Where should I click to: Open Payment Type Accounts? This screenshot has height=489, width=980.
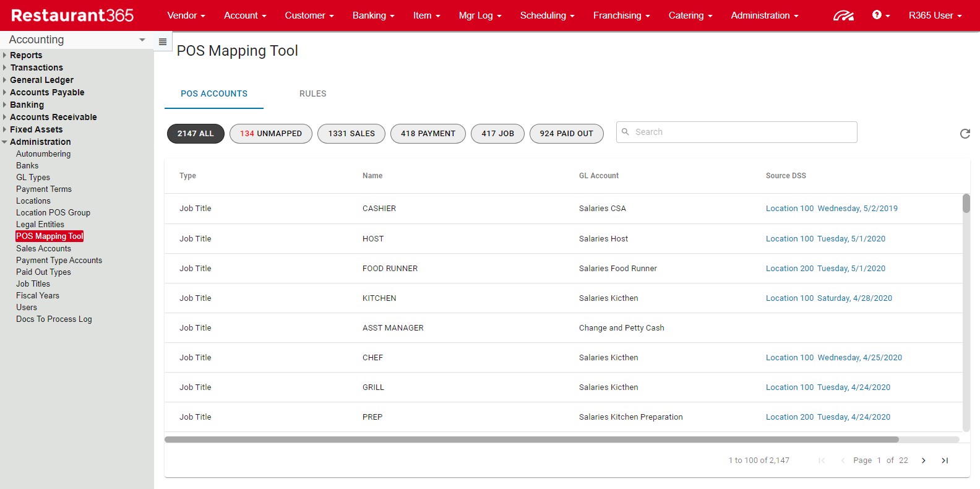coord(59,261)
